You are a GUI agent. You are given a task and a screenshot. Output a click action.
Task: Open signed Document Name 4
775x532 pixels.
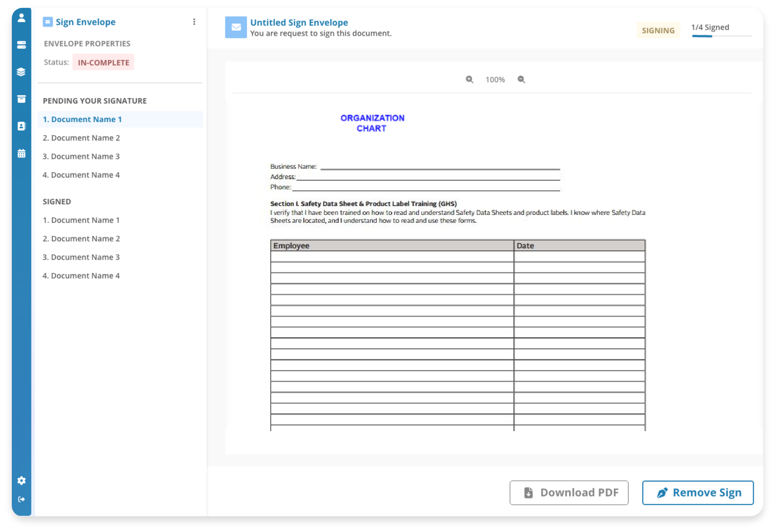(x=81, y=276)
